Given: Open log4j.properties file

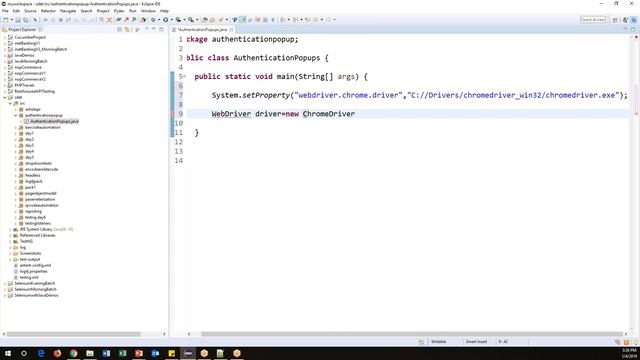Looking at the screenshot, I should click(33, 271).
